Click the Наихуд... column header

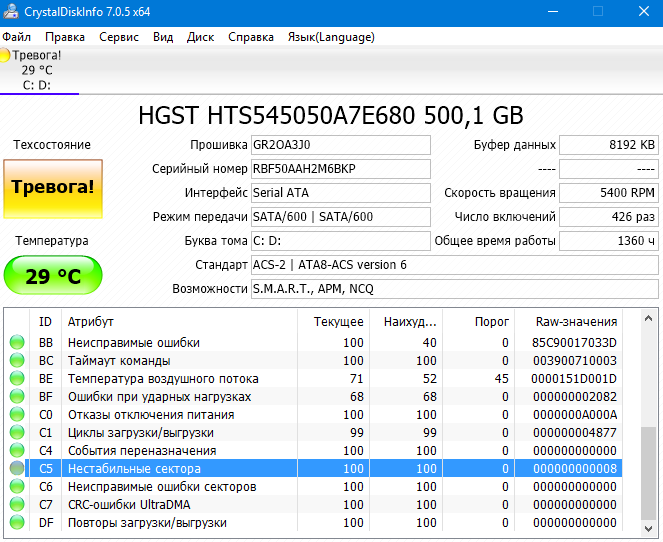point(406,322)
